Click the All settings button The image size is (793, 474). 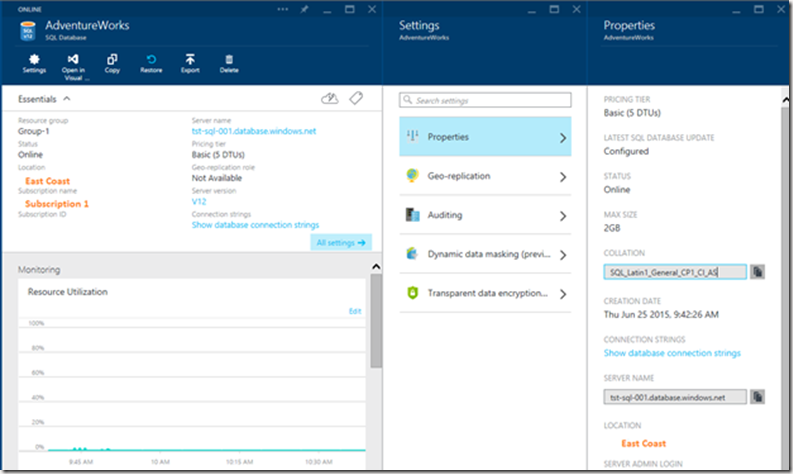tap(341, 242)
